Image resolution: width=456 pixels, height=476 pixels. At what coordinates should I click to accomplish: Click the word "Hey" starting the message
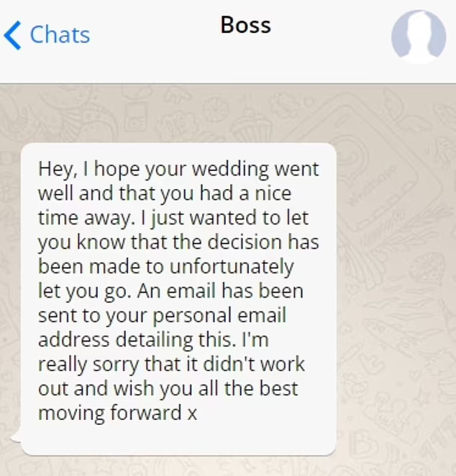click(53, 169)
